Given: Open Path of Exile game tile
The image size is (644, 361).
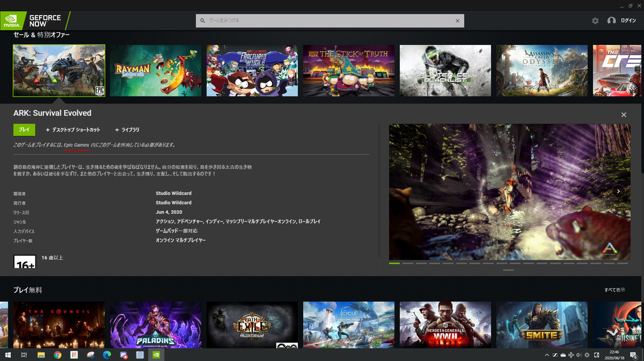Looking at the screenshot, I should click(252, 325).
